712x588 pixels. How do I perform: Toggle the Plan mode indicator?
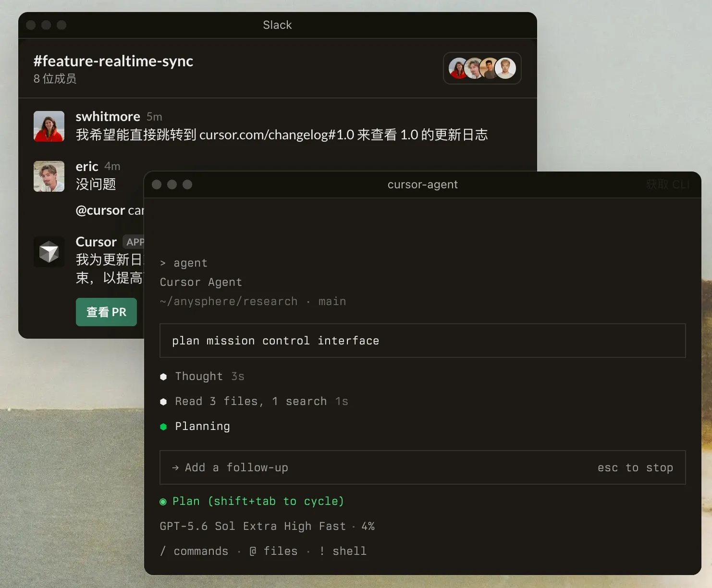coord(252,501)
